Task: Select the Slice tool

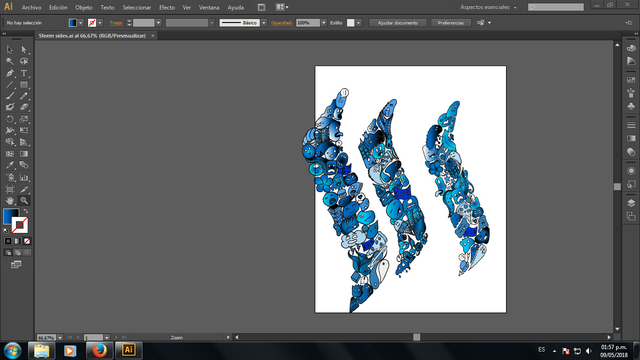Action: point(24,189)
